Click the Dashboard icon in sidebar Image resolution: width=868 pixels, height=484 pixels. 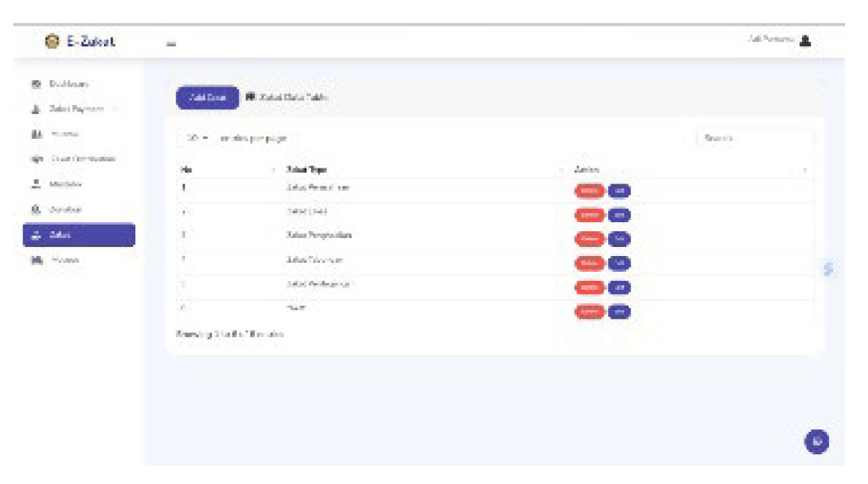pyautogui.click(x=35, y=84)
